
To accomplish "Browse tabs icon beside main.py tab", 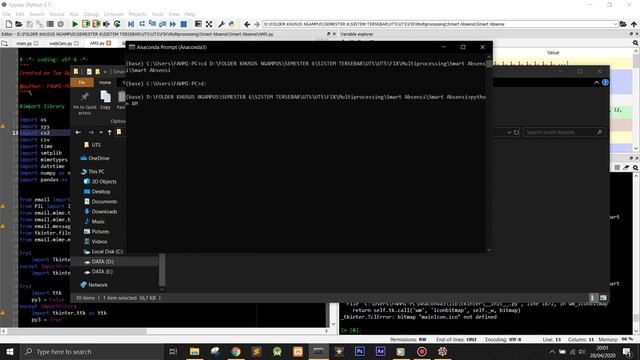I will point(4,43).
